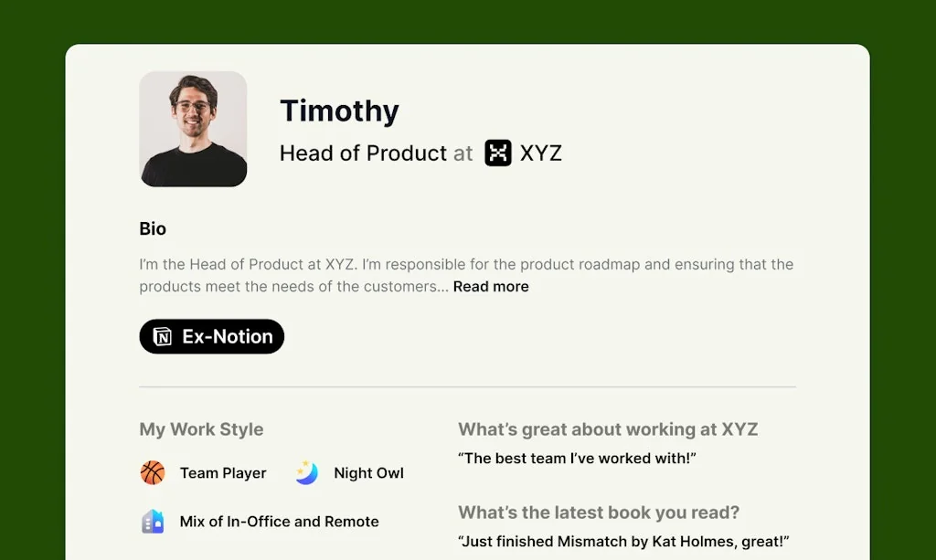
Task: Click the XYZ company logo icon
Action: pos(498,153)
